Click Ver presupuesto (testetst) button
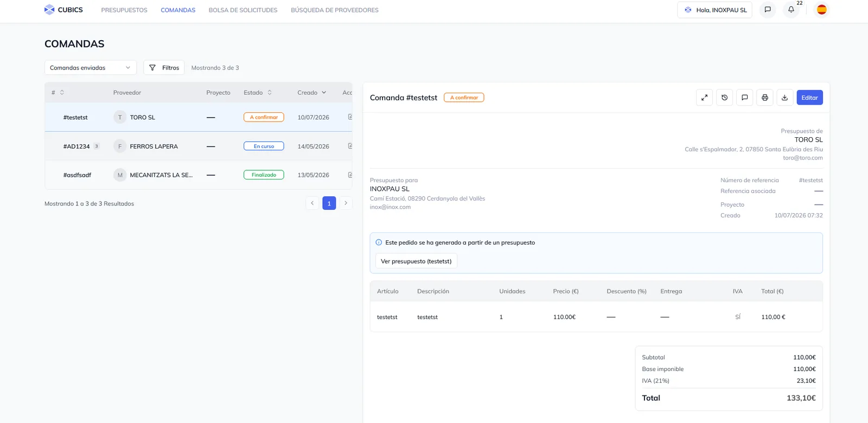868x423 pixels. point(416,261)
